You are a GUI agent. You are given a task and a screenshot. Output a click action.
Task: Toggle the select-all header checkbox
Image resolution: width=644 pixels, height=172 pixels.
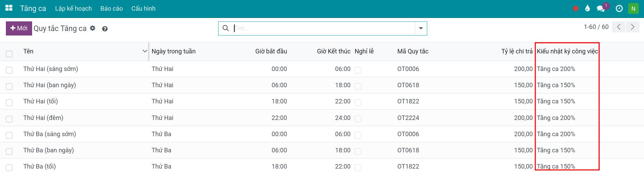point(9,54)
